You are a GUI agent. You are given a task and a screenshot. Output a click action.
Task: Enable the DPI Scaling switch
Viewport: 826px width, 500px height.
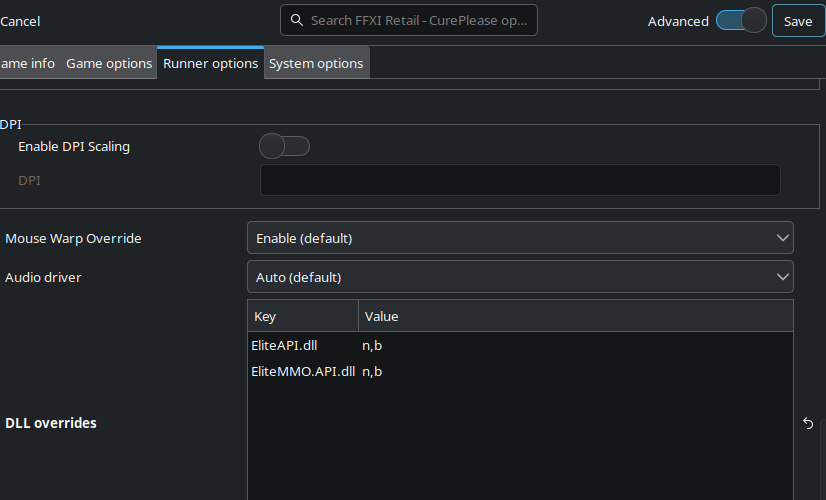coord(284,146)
